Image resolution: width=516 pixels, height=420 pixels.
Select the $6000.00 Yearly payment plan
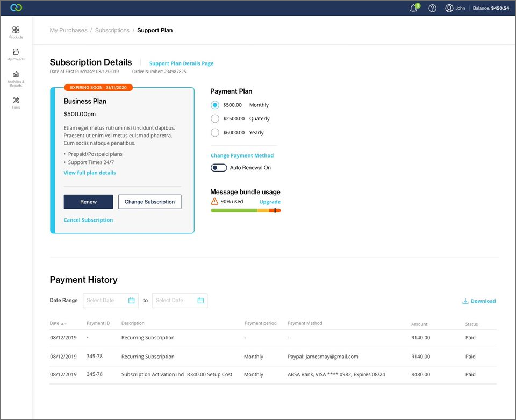pyautogui.click(x=215, y=132)
